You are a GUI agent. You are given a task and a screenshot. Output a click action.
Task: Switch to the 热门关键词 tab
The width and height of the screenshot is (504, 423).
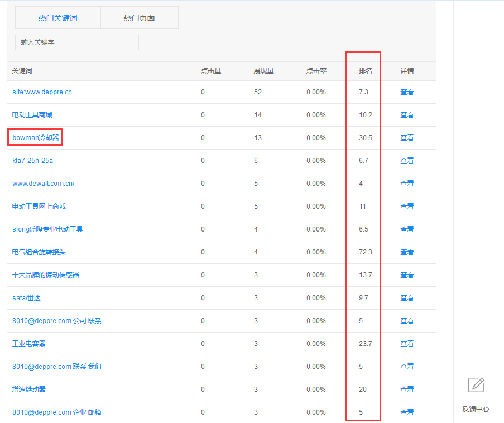coord(57,18)
